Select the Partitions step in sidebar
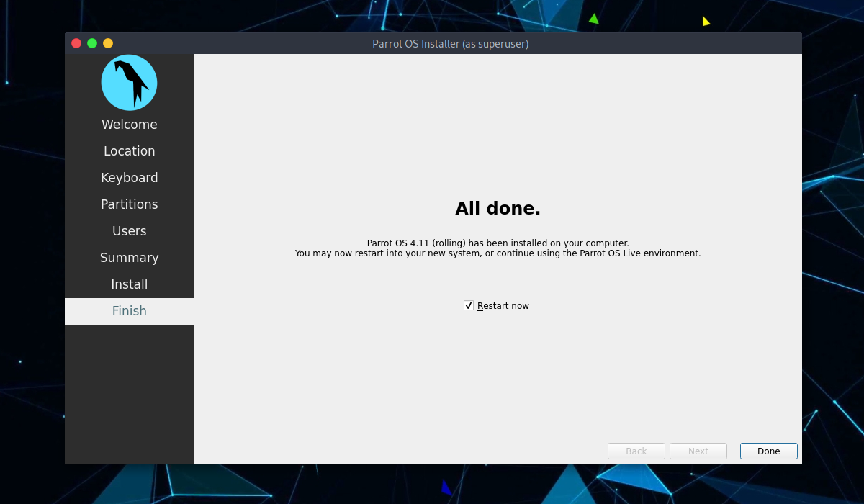 click(x=130, y=204)
